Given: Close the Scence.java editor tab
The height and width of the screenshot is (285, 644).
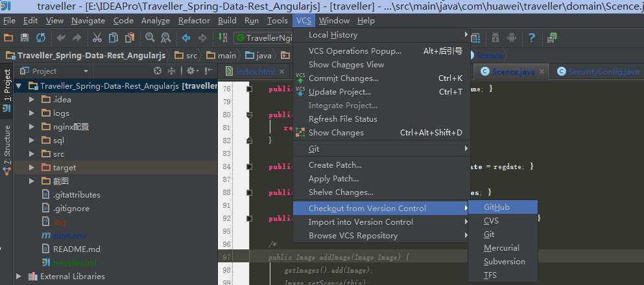Looking at the screenshot, I should point(542,72).
